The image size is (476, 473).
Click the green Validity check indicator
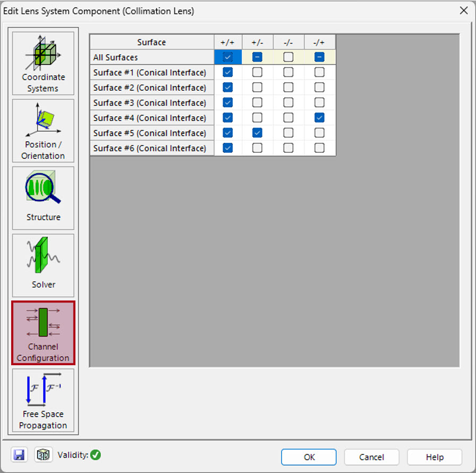pyautogui.click(x=96, y=455)
